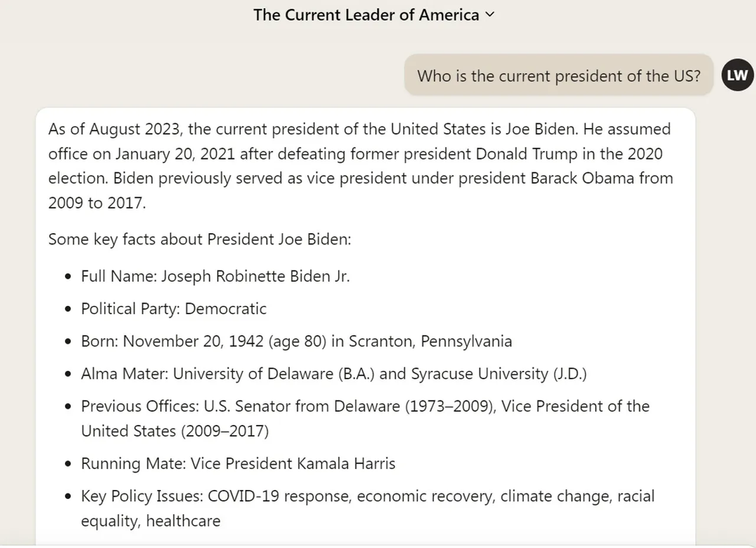Image resolution: width=756 pixels, height=548 pixels.
Task: Click the "COVID-19 response" policy text
Action: point(280,497)
